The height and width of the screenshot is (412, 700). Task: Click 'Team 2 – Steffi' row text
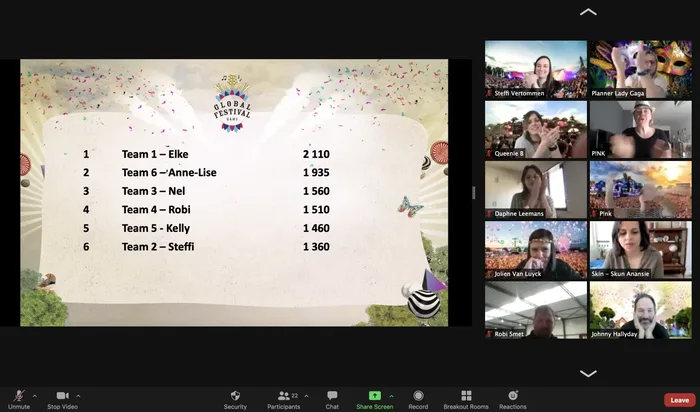[x=158, y=246]
